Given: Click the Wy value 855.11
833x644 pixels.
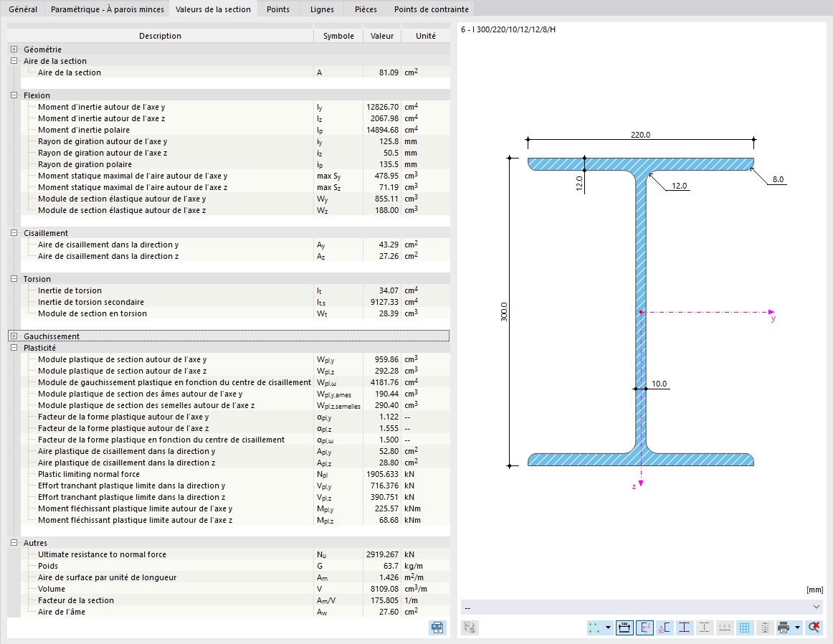Looking at the screenshot, I should click(386, 199).
